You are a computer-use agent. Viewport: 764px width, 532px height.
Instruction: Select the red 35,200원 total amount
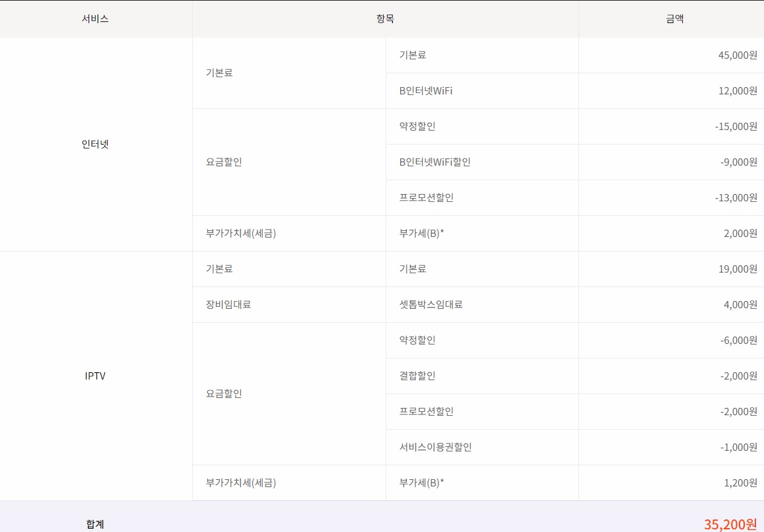click(730, 524)
